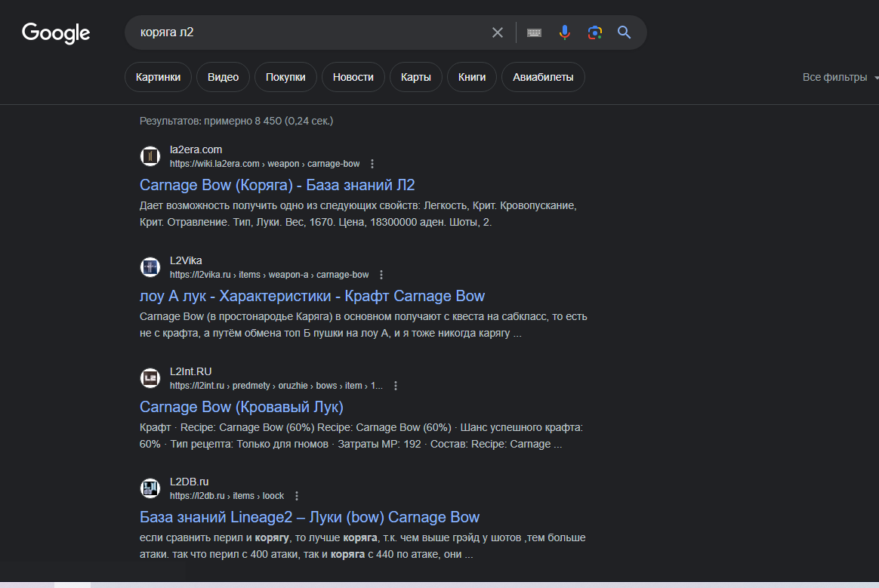This screenshot has height=588, width=879.
Task: Open 'Carnage Bow (Коряга) - База знаний Л2' link
Action: (x=277, y=185)
